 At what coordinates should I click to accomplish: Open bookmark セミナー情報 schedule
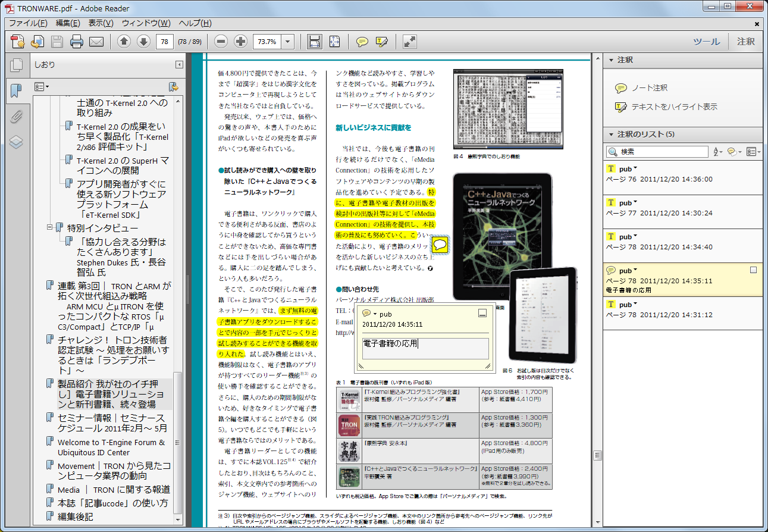[x=112, y=423]
